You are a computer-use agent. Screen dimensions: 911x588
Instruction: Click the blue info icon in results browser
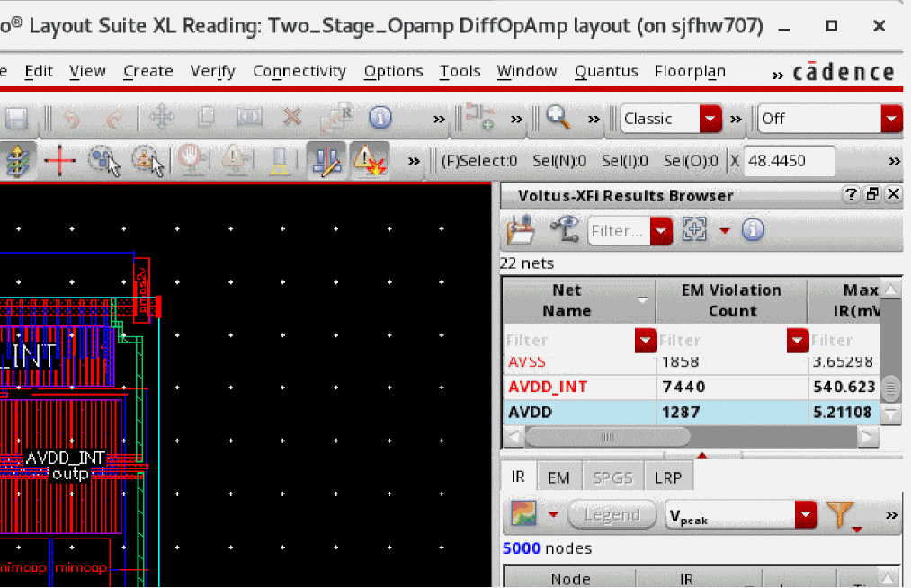click(x=753, y=229)
